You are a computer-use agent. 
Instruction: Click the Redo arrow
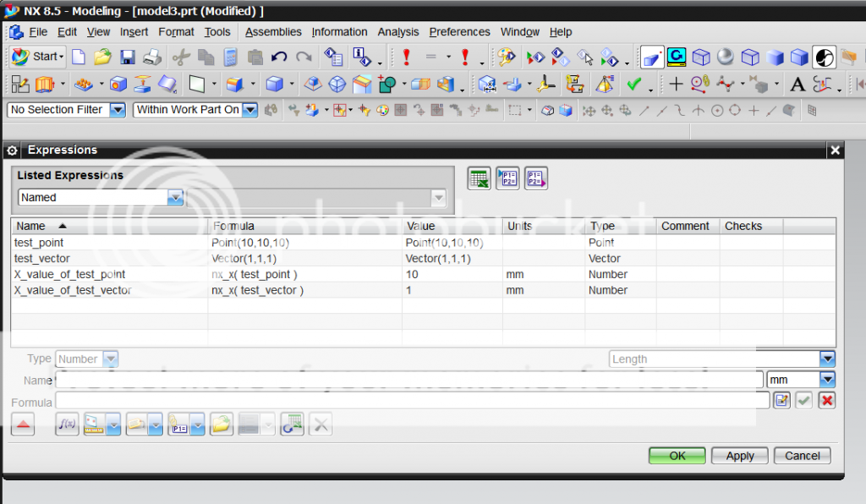pyautogui.click(x=304, y=57)
